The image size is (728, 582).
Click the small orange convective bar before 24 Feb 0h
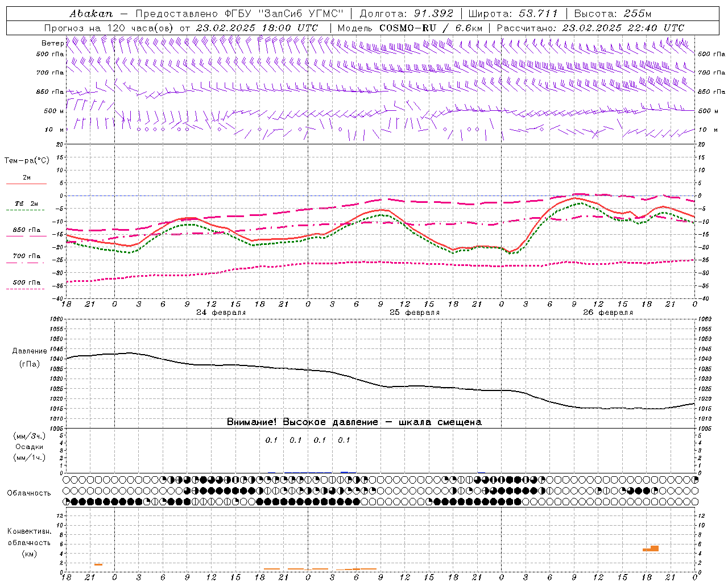(x=98, y=564)
